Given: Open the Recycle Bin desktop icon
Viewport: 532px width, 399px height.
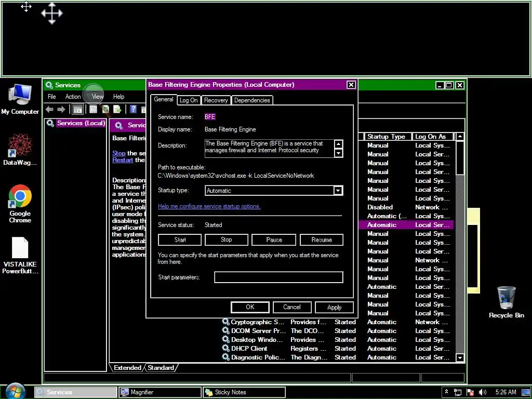Looking at the screenshot, I should pos(506,302).
